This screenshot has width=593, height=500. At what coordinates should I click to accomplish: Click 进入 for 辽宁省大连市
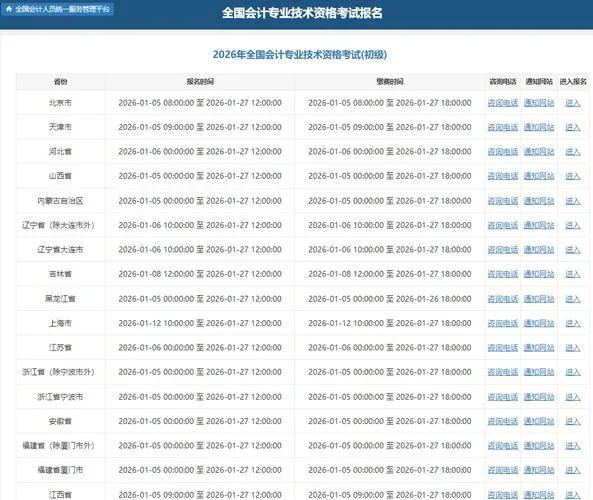point(573,250)
